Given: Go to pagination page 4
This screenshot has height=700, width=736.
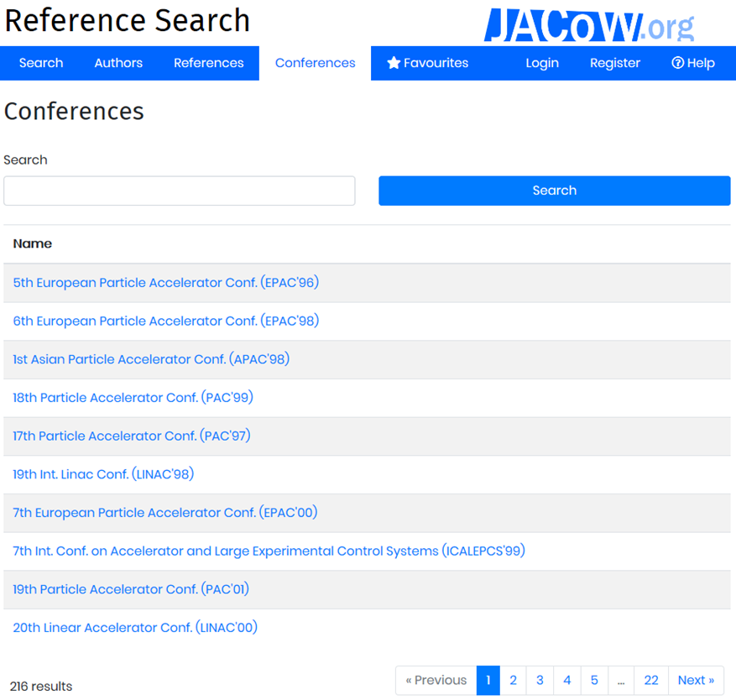Looking at the screenshot, I should tap(567, 681).
